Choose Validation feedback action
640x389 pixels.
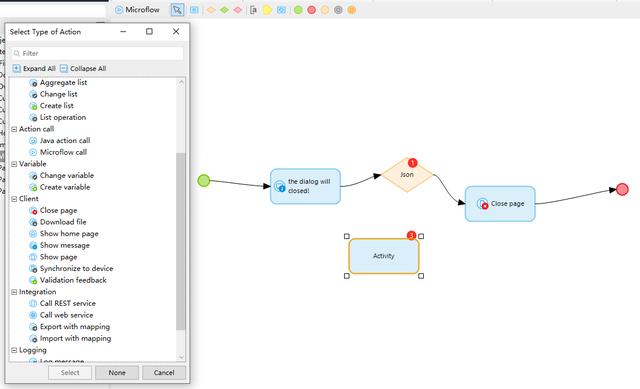pos(68,280)
